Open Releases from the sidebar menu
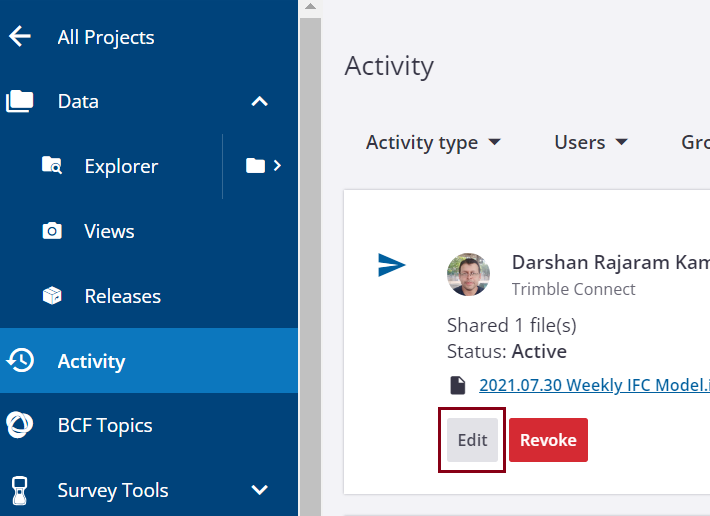Screen dimensions: 710x516 (x=122, y=296)
